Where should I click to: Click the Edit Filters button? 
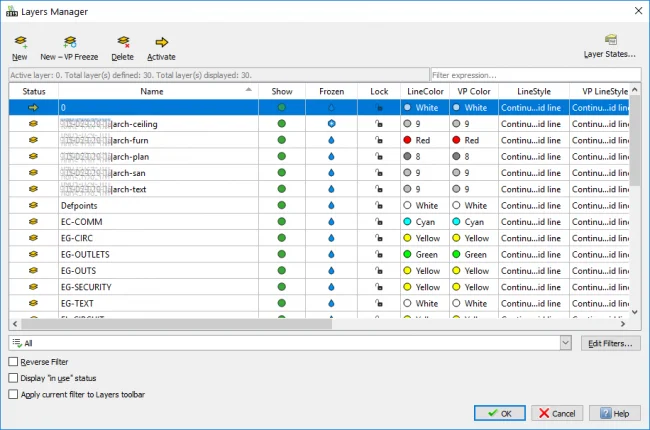click(x=611, y=343)
